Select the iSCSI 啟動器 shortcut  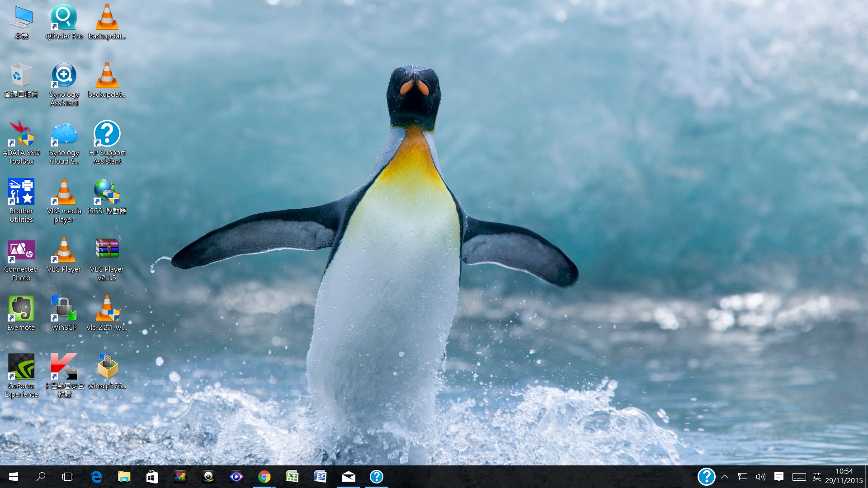pyautogui.click(x=107, y=197)
